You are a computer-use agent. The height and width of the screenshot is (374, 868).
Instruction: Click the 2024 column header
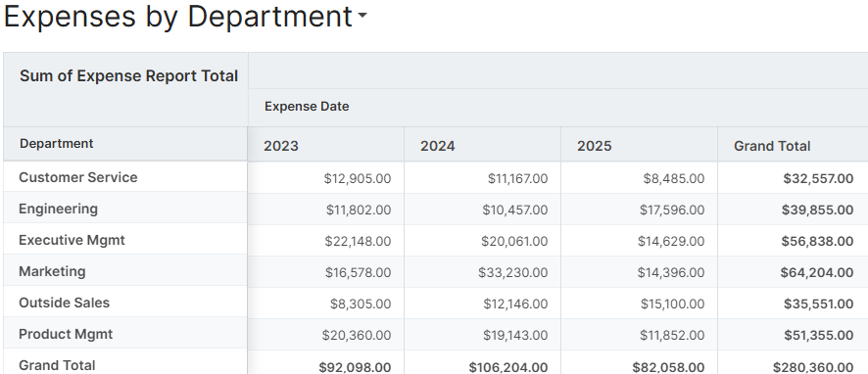483,146
